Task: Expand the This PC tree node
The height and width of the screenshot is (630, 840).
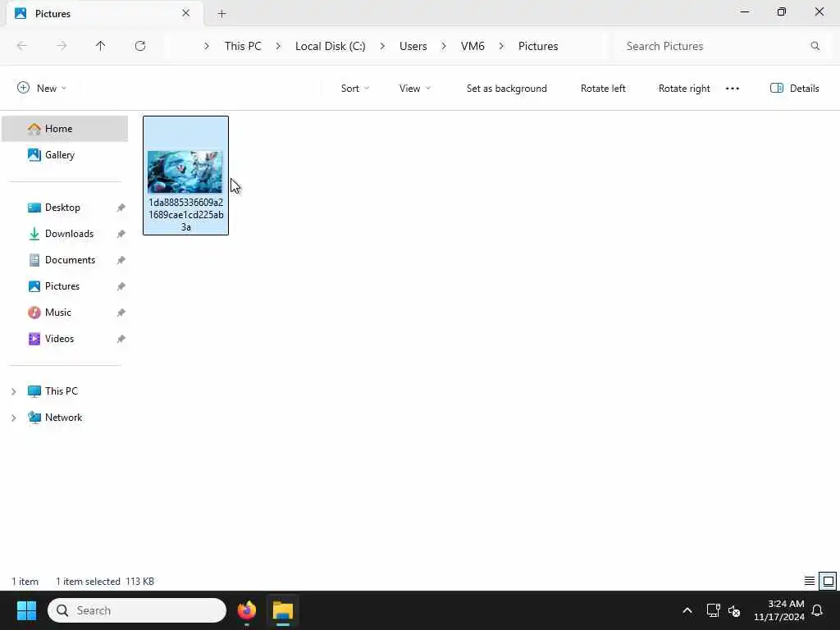Action: click(x=14, y=391)
